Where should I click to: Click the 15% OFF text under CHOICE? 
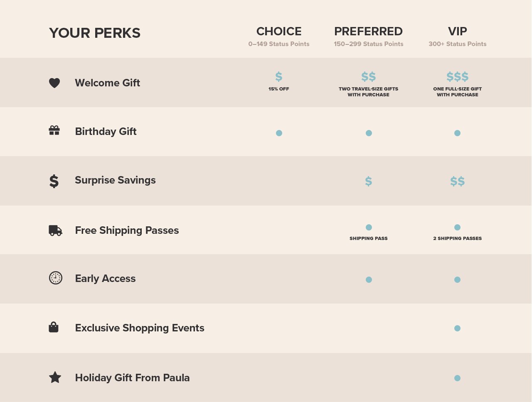click(279, 89)
